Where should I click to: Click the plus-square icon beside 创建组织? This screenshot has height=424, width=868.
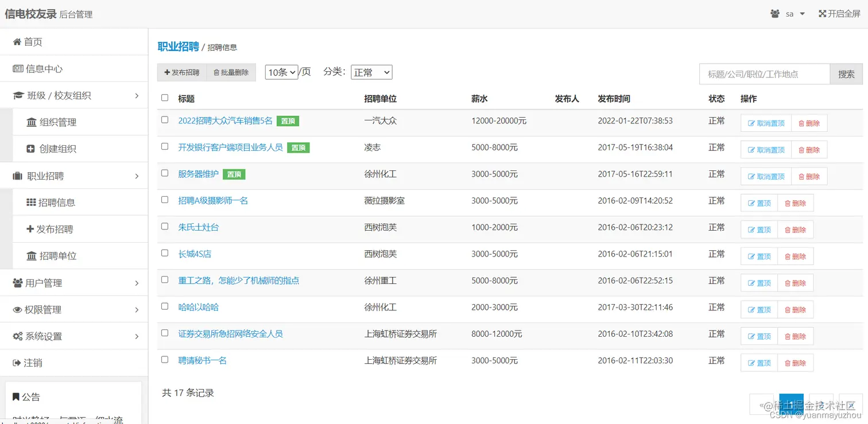(31, 149)
